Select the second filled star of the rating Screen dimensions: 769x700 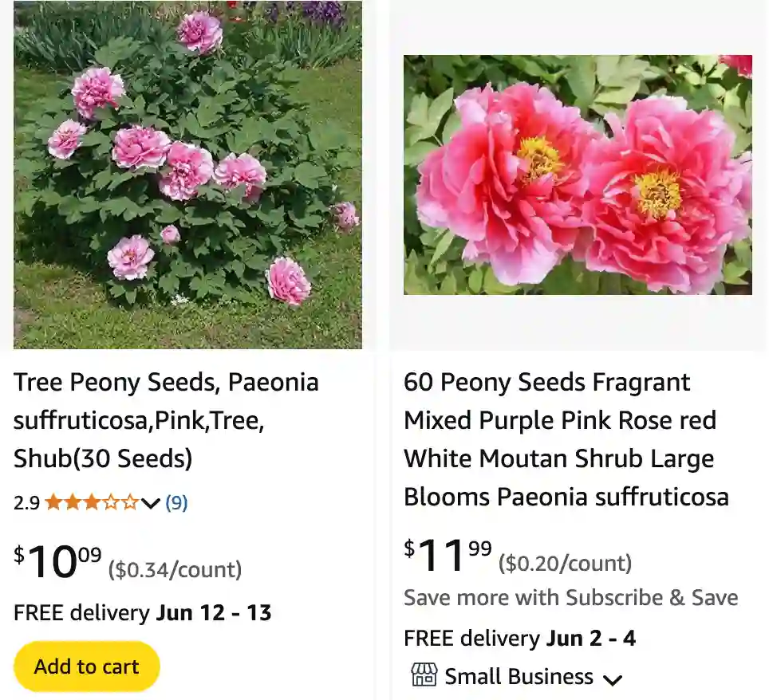click(x=73, y=502)
